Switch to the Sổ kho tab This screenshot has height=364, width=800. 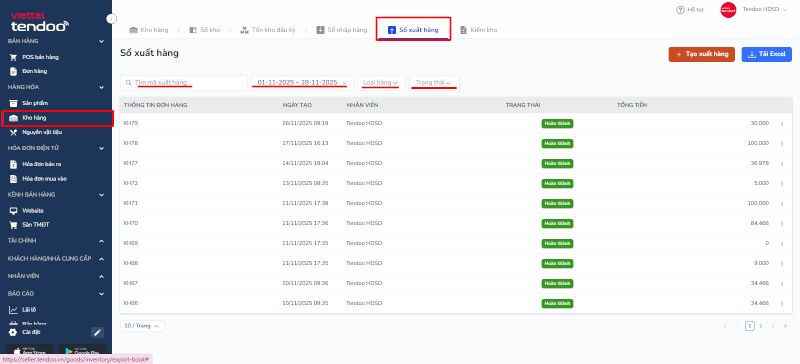[x=205, y=30]
